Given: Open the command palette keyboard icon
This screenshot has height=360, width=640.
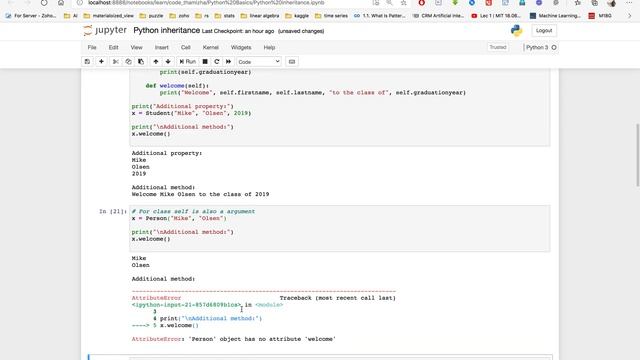Looking at the screenshot, I should [291, 62].
